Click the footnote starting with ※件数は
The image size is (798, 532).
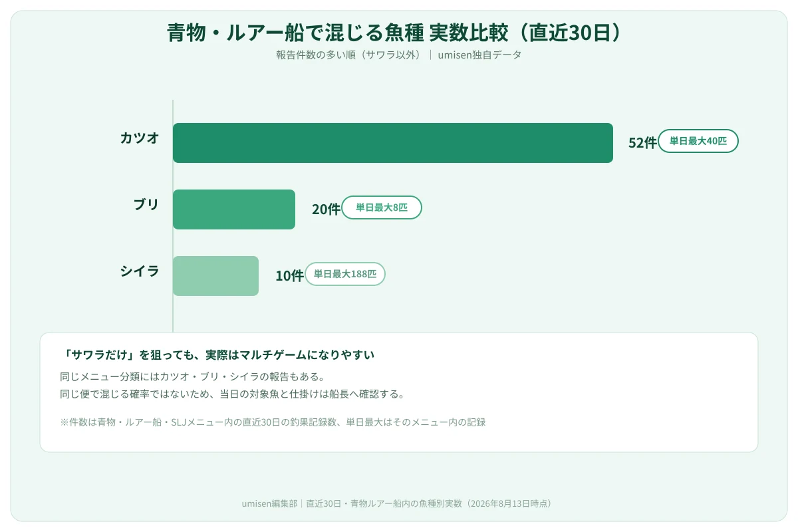273,422
